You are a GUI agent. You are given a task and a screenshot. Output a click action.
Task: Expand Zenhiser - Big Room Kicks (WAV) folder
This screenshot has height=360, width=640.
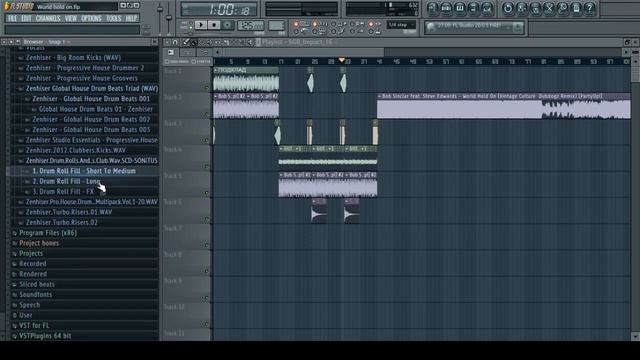tap(73, 58)
